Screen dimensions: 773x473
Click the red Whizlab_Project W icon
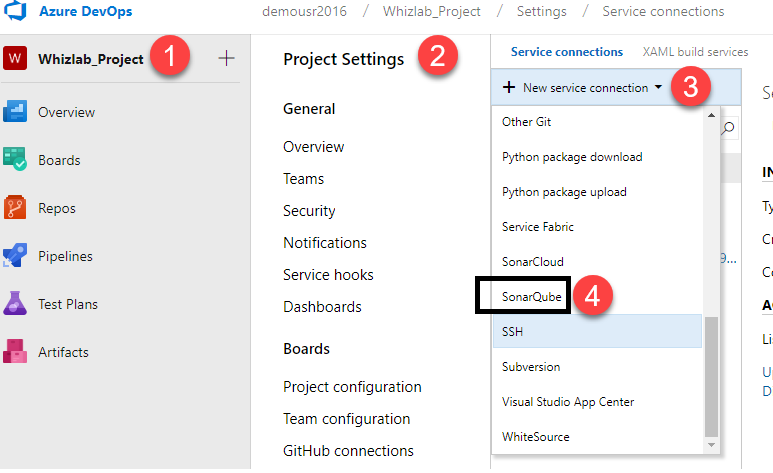15,58
